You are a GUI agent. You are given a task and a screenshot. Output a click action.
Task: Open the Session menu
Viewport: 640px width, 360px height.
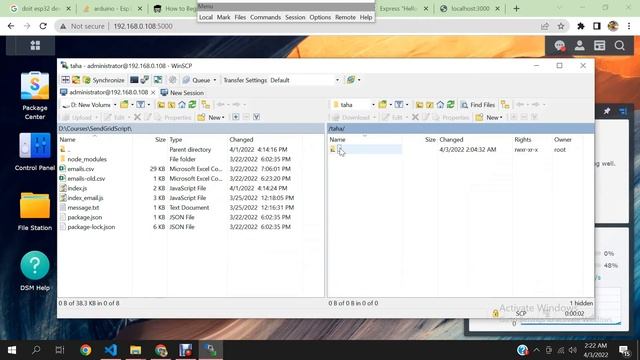tap(295, 17)
